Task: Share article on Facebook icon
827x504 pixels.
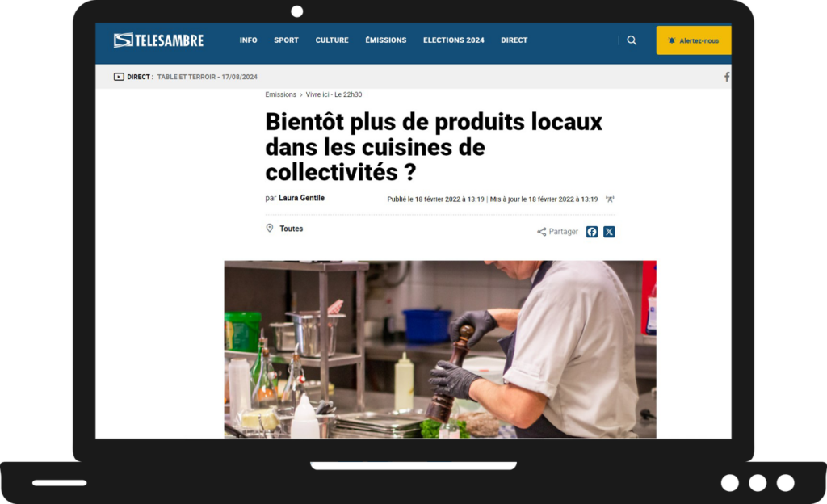Action: (x=592, y=232)
